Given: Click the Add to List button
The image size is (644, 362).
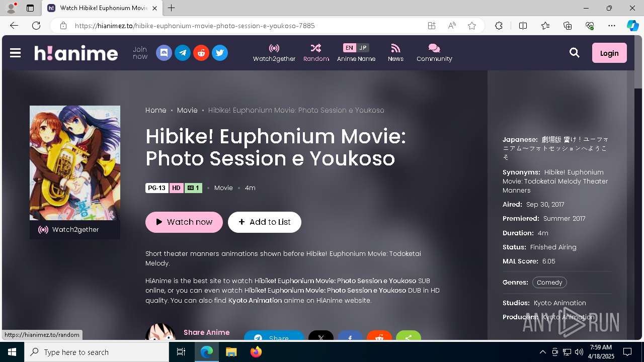Looking at the screenshot, I should point(265,222).
